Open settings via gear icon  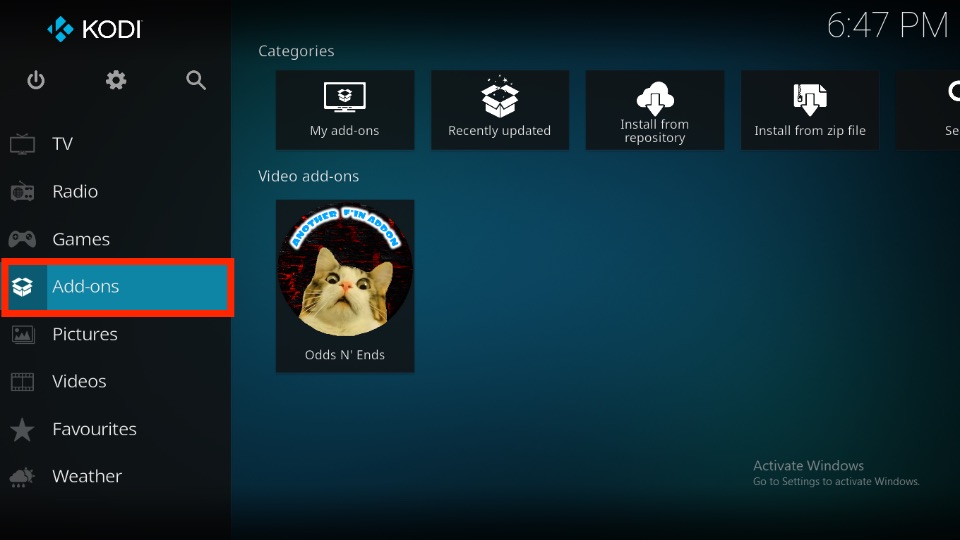(116, 80)
